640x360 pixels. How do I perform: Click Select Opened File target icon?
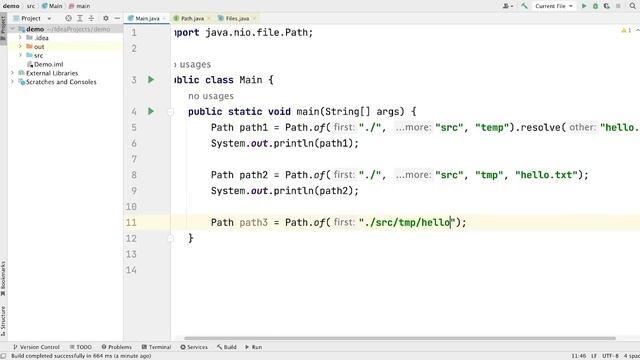pyautogui.click(x=69, y=18)
